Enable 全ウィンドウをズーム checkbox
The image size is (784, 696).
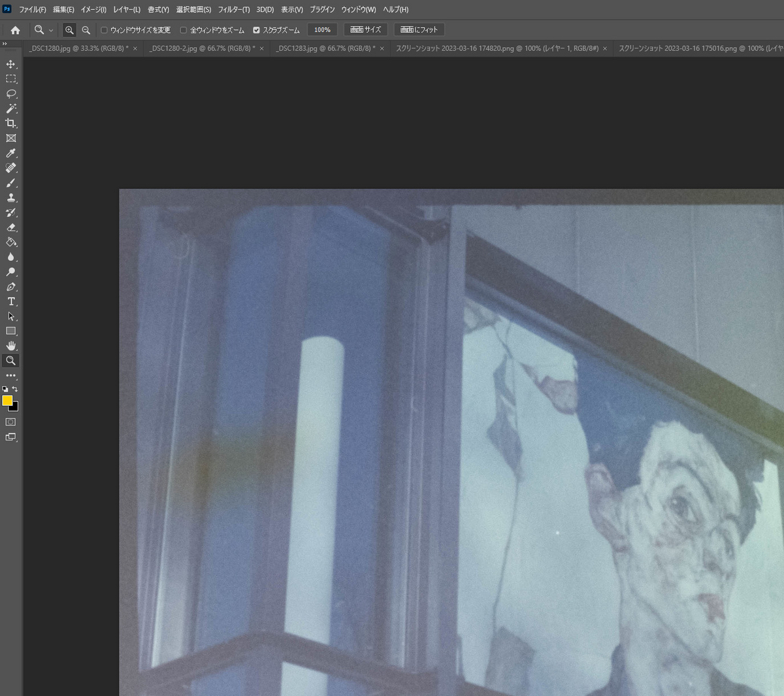184,30
